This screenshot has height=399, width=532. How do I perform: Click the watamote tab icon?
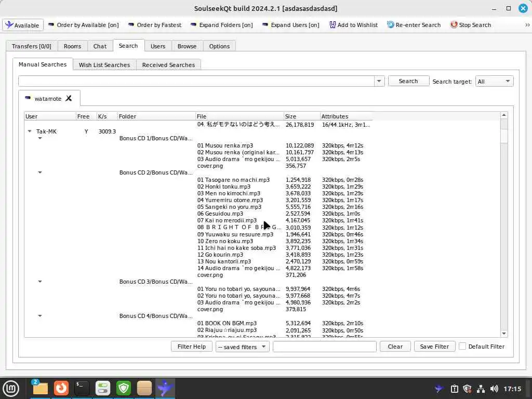pos(28,98)
